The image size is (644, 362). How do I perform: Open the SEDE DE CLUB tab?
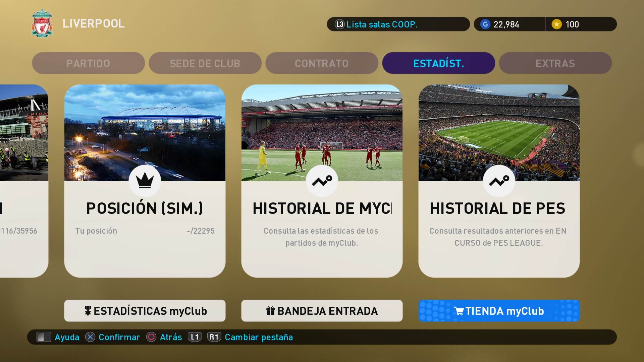(x=205, y=63)
